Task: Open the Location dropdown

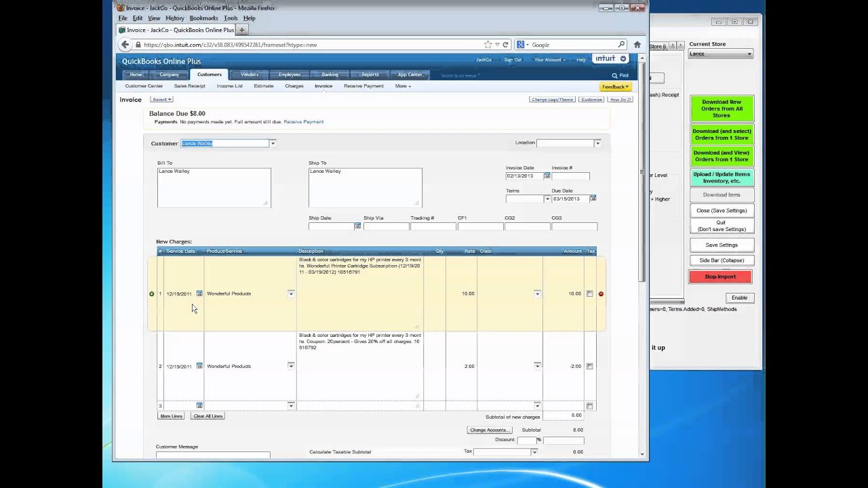Action: click(x=597, y=143)
